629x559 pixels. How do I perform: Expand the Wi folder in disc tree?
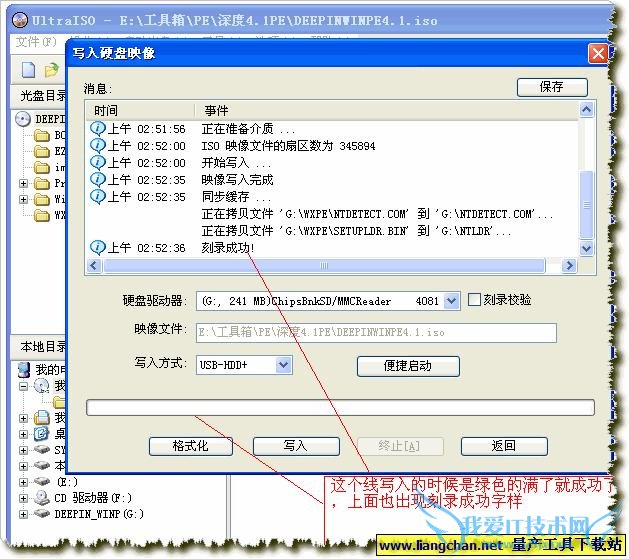point(23,199)
